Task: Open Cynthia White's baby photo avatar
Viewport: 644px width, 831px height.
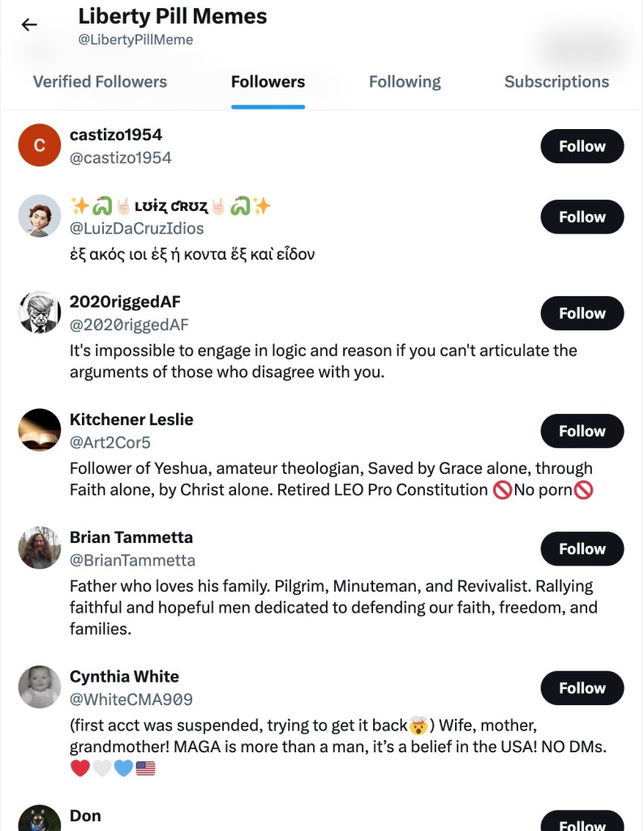Action: (x=40, y=687)
